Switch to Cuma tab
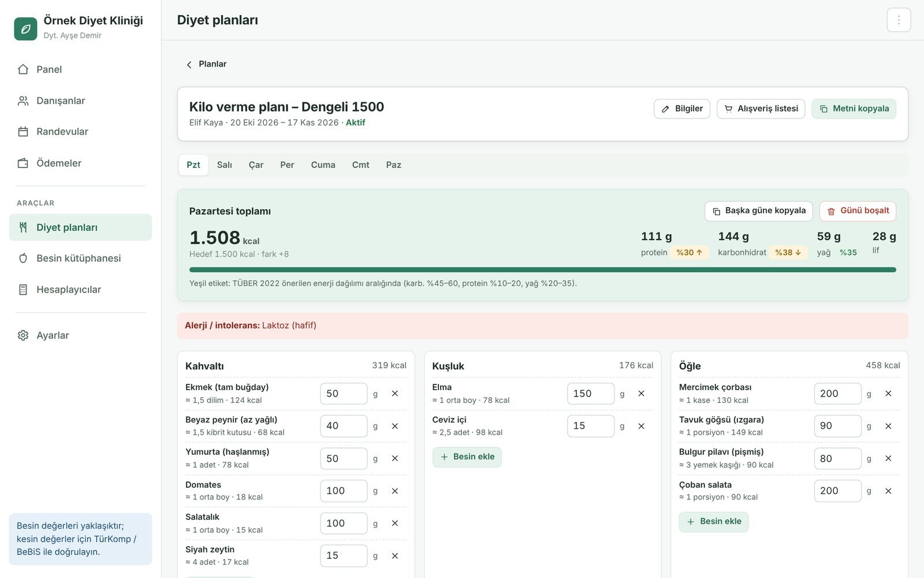Image resolution: width=924 pixels, height=578 pixels. tap(323, 165)
